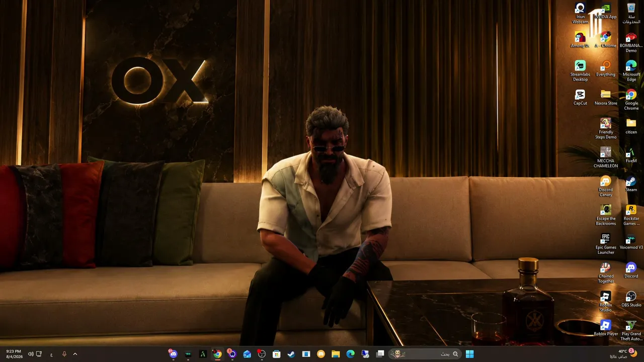Open Microsoft Store from the taskbar

[276, 354]
